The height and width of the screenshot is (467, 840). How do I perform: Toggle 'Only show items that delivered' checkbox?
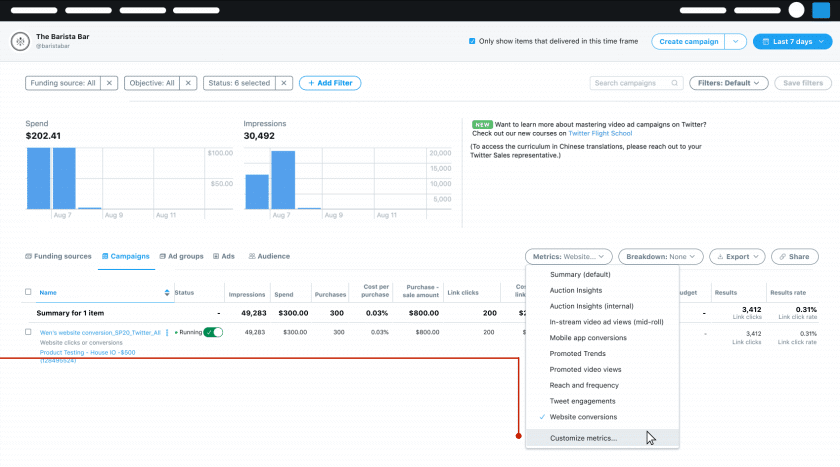472,41
